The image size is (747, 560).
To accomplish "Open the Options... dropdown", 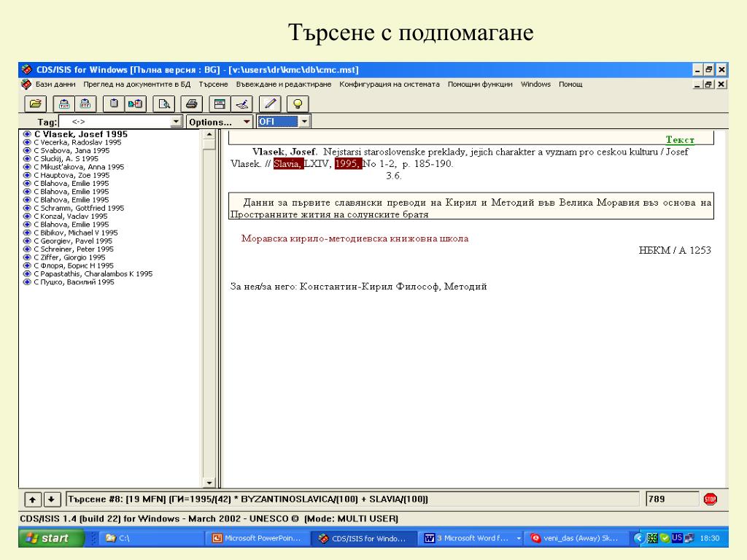I will click(x=220, y=122).
